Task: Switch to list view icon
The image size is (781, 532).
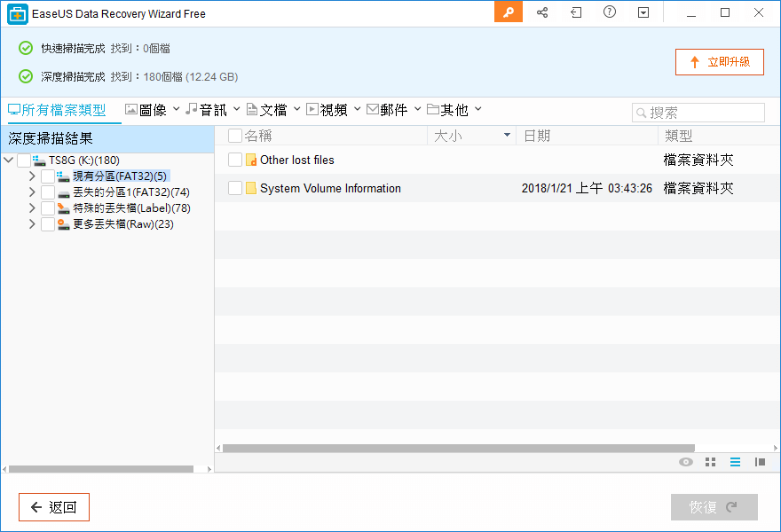Action: (x=735, y=462)
